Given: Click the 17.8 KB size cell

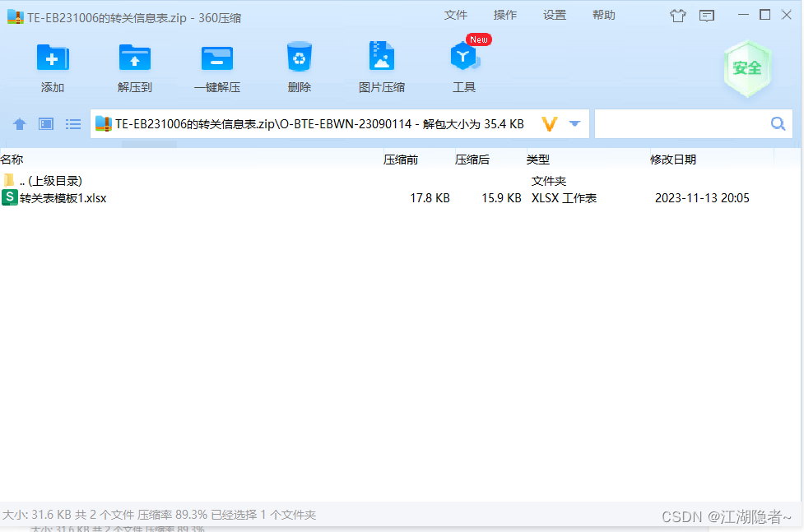Looking at the screenshot, I should pyautogui.click(x=430, y=198).
